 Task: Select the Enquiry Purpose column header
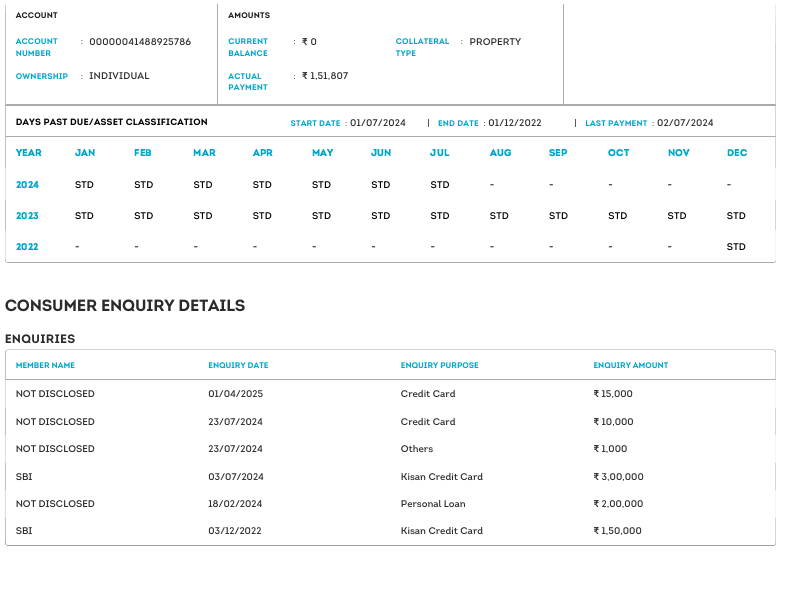(439, 365)
